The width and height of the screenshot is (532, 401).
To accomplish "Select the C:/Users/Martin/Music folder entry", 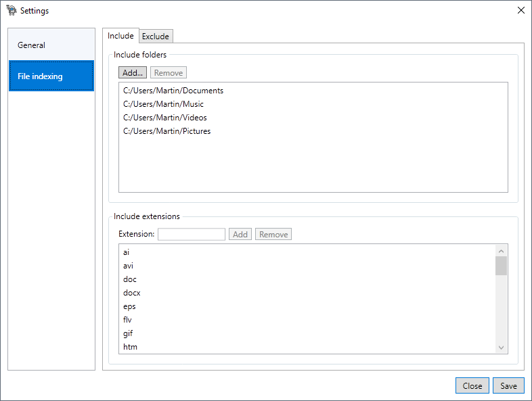I will tap(164, 104).
